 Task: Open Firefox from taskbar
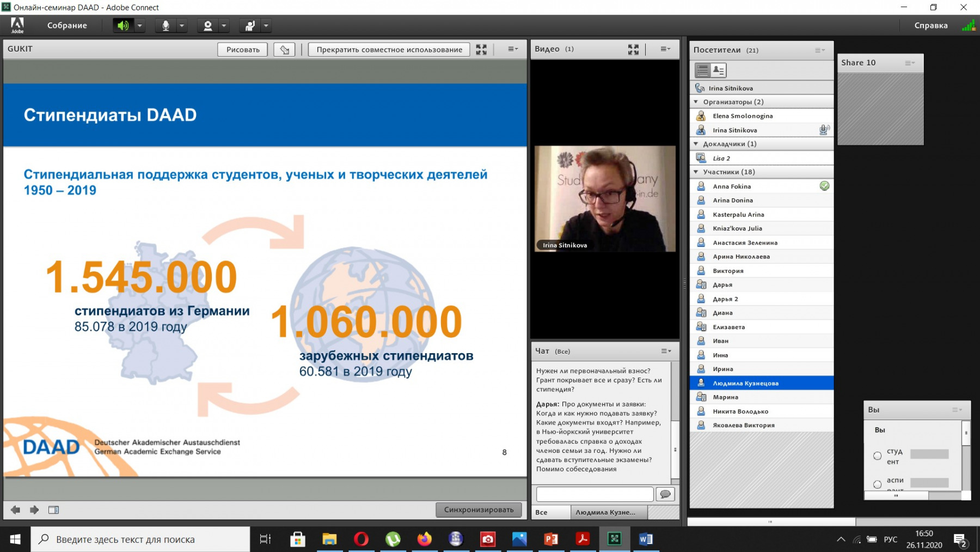point(424,539)
